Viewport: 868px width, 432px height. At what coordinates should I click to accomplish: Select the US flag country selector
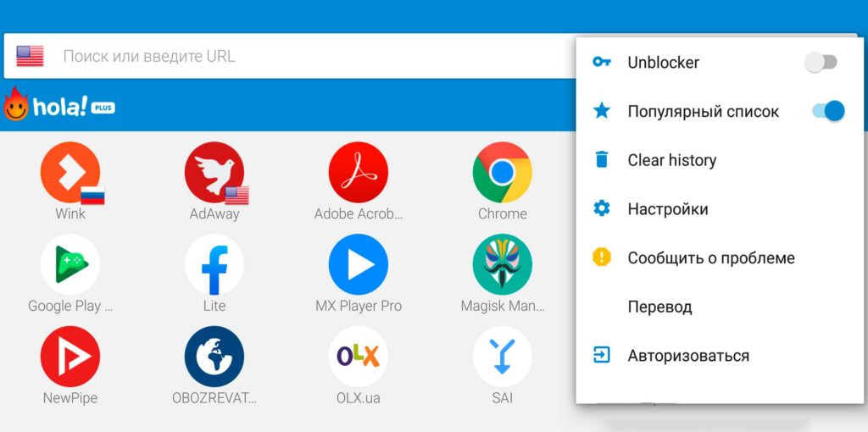[x=30, y=56]
